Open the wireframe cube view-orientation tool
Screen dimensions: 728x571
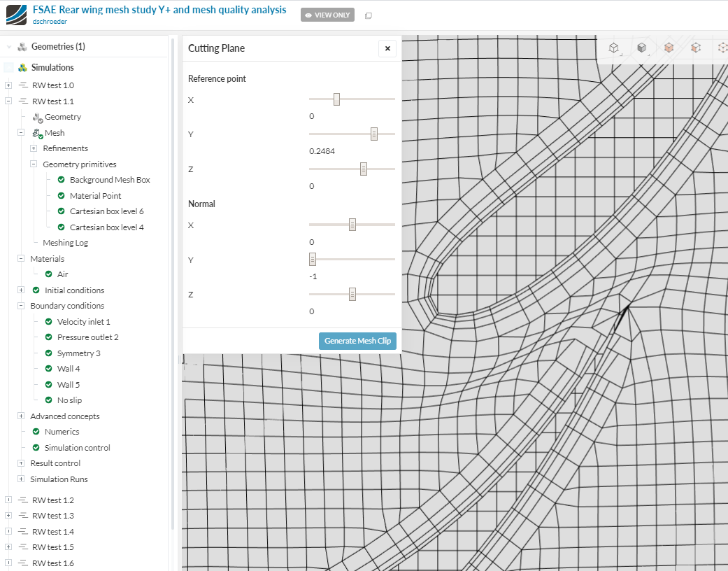[x=614, y=48]
